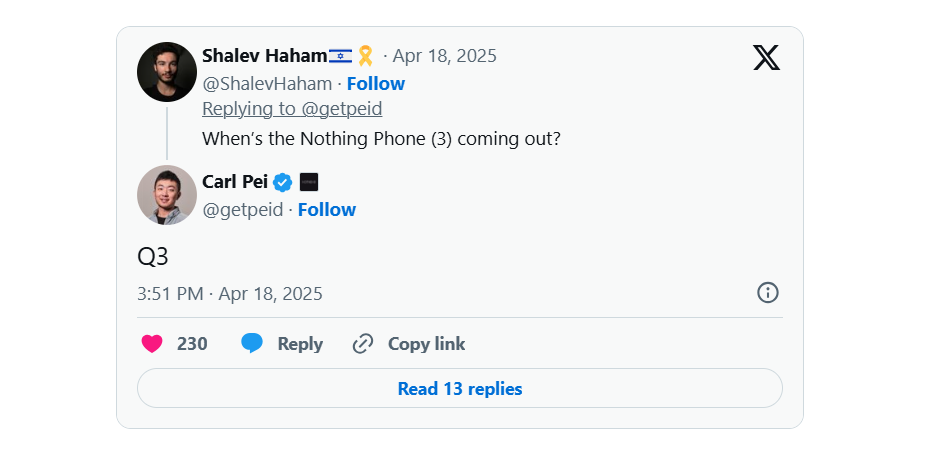
Task: Open Shalev Haham's profile picture
Action: coord(167,72)
